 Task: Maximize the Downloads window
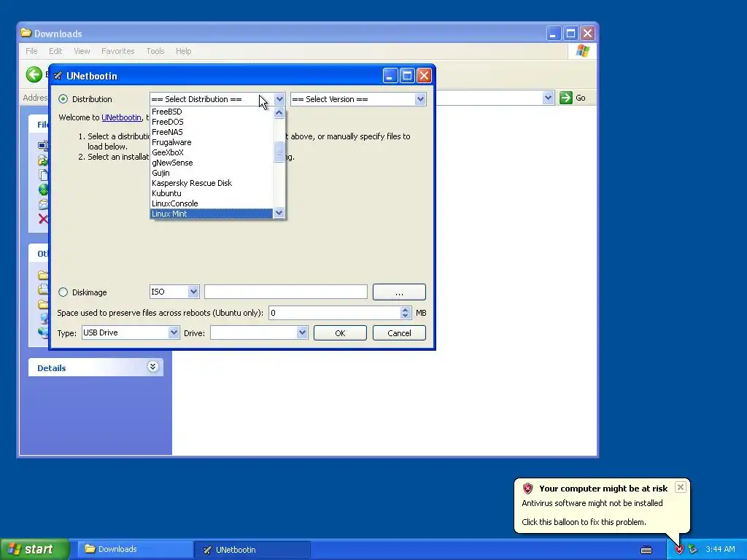[x=570, y=34]
